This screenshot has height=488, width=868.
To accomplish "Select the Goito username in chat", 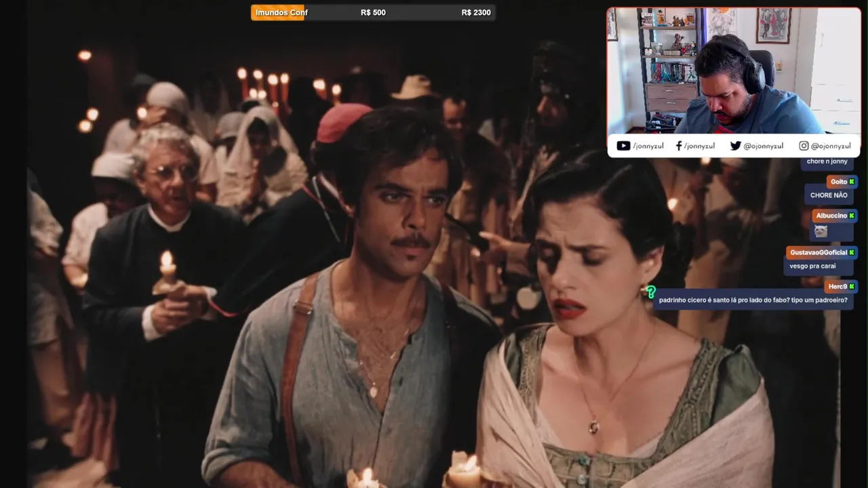I will 839,182.
